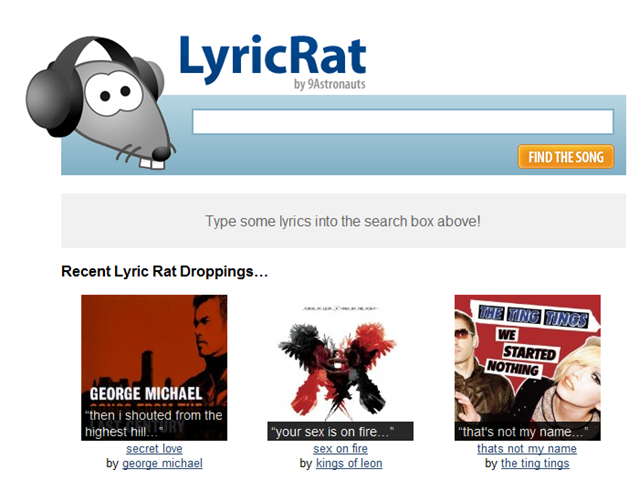Open the 'secret love' song link
The width and height of the screenshot is (639, 480).
click(154, 449)
